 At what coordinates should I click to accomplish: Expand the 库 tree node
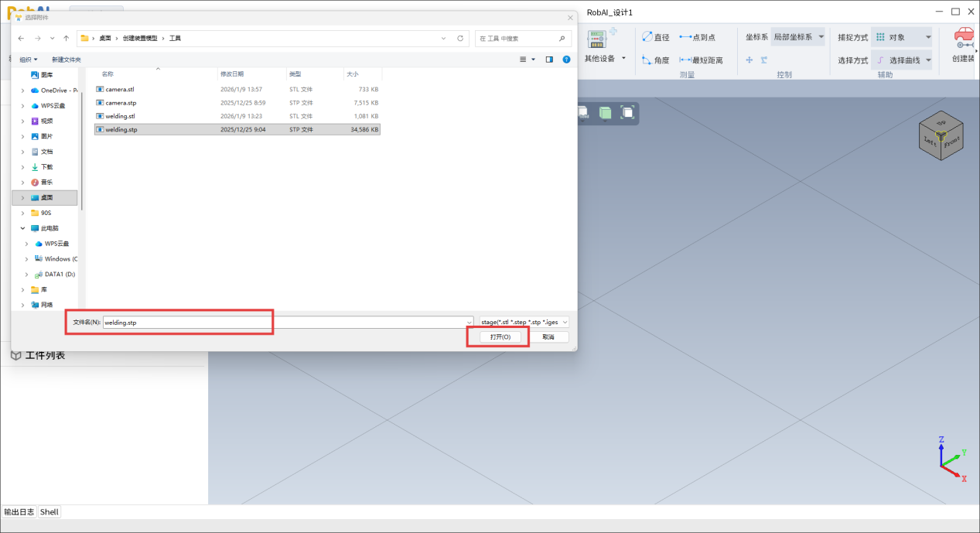point(22,289)
